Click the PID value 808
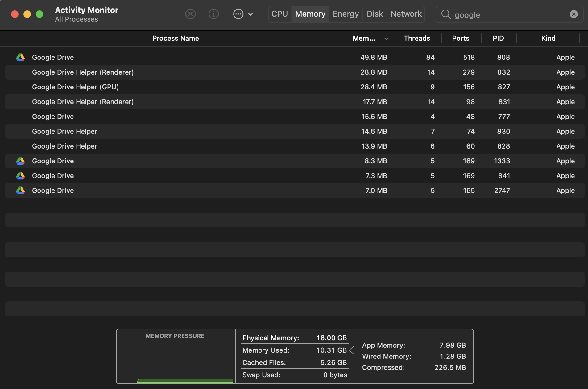 503,57
